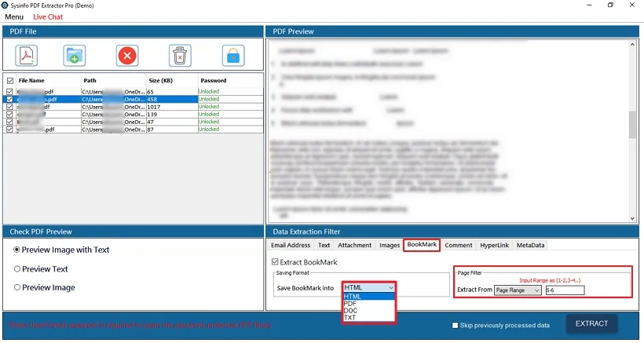Open the Save BookMark into format dropdown
Viewport: 644px width, 343px height.
coord(369,287)
